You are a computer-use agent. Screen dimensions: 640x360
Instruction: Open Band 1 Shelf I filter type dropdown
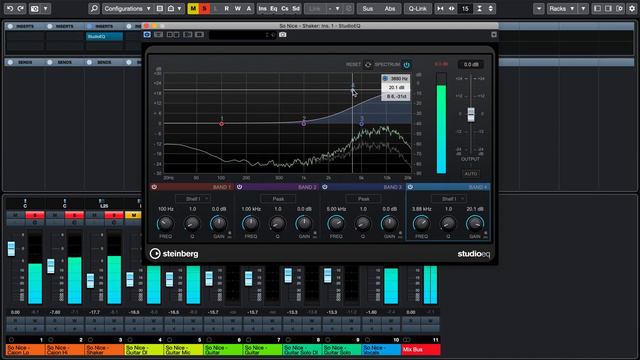(x=193, y=199)
